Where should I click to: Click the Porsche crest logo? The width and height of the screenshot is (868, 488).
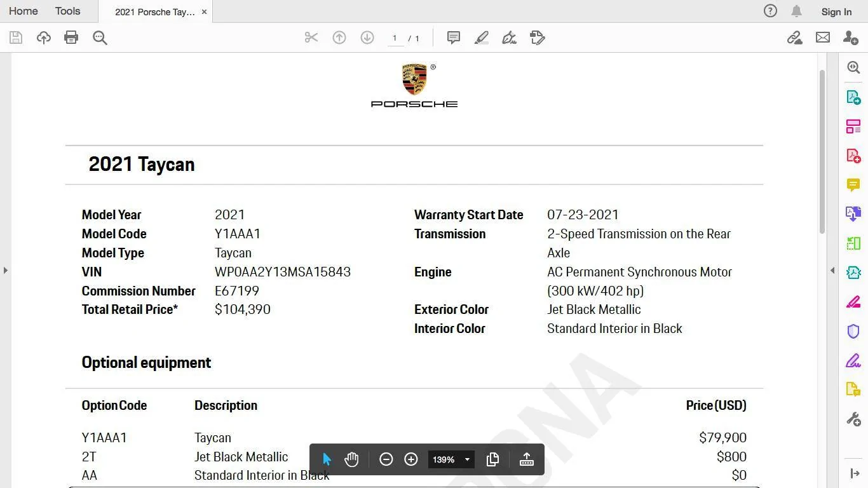click(x=414, y=79)
